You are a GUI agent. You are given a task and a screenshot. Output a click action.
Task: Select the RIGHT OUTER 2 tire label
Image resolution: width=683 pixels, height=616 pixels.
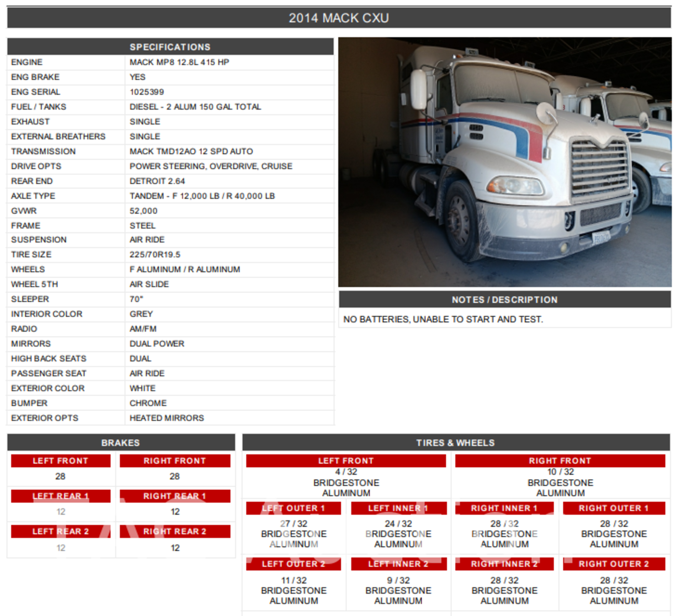pyautogui.click(x=614, y=564)
